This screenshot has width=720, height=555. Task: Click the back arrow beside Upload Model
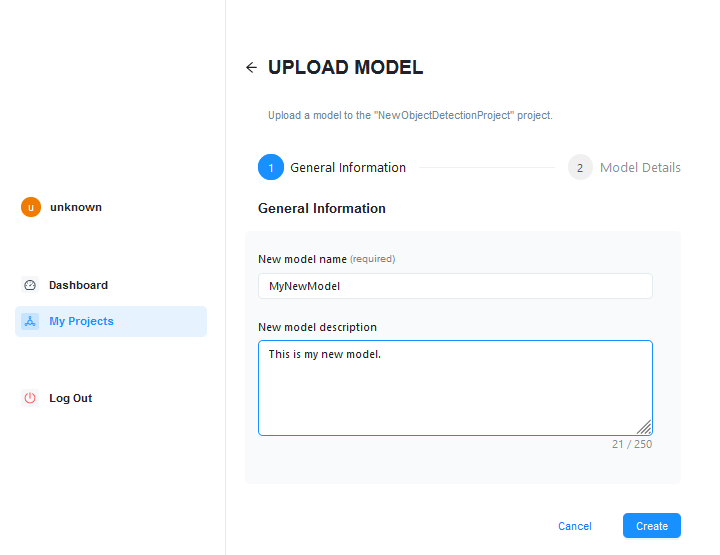click(x=251, y=67)
